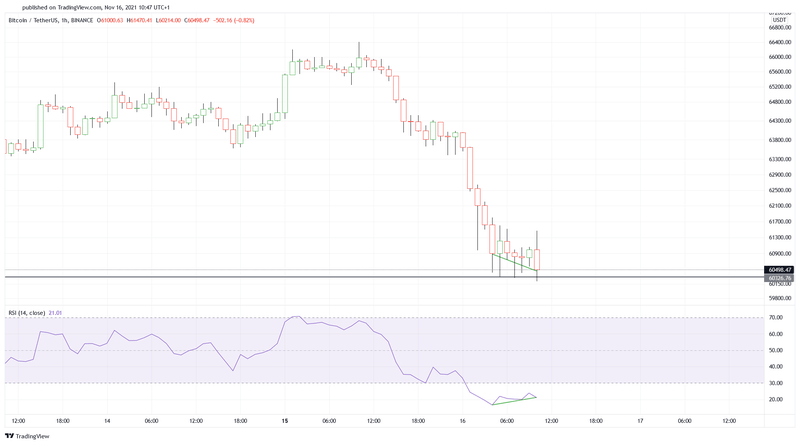This screenshot has width=800, height=444.
Task: Click the 61300.00 price axis label
Action: [x=780, y=237]
